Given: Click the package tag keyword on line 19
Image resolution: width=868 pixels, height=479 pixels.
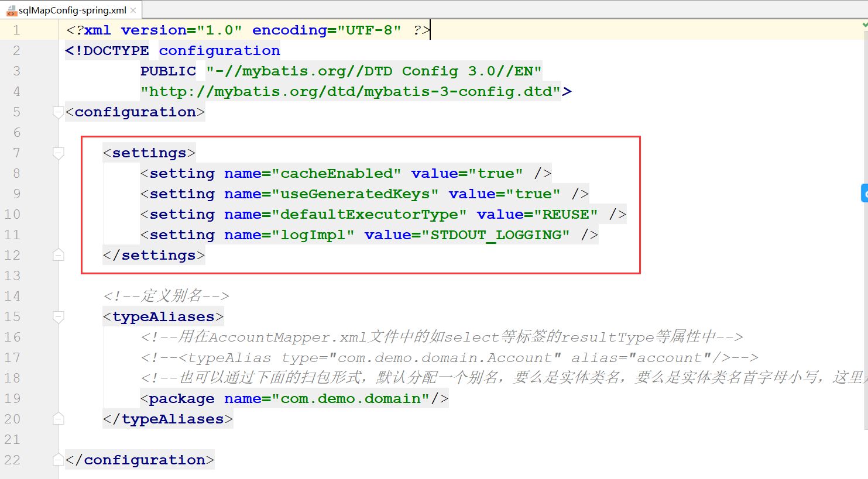Looking at the screenshot, I should [x=181, y=399].
